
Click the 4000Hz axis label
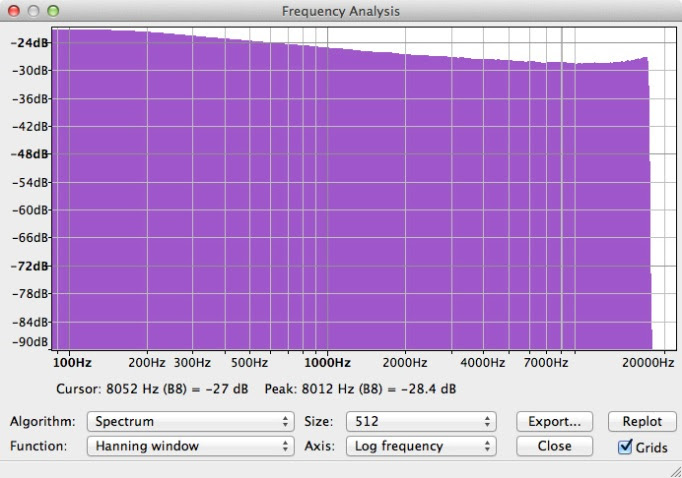point(483,363)
